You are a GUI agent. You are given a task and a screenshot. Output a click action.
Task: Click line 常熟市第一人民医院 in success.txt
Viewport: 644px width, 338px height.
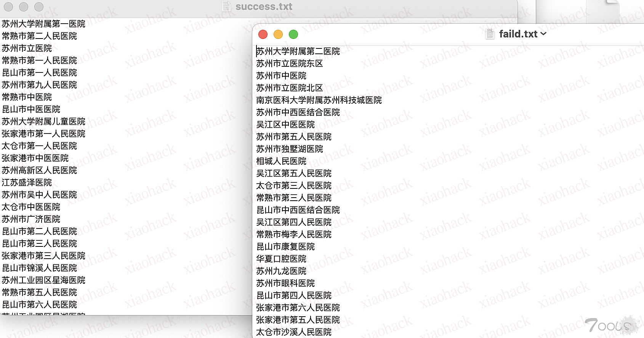[39, 60]
